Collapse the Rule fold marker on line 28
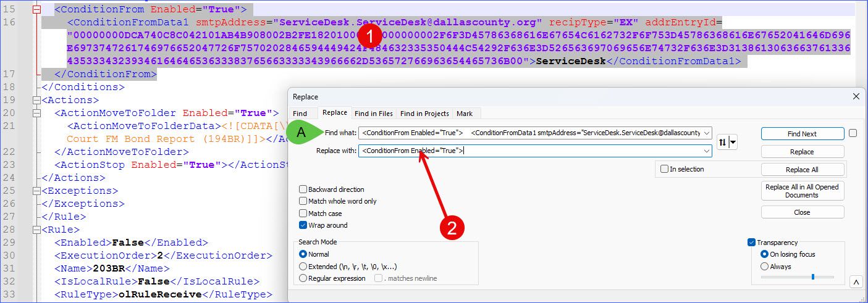 (x=37, y=230)
